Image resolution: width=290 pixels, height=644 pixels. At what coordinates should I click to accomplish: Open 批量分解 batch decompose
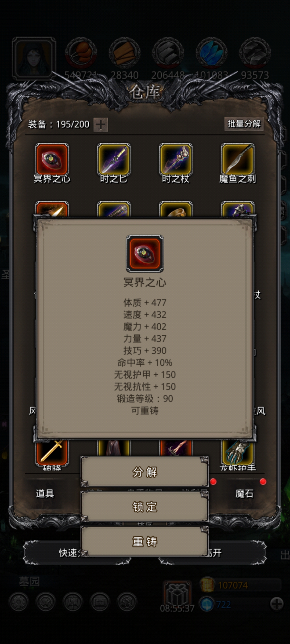tap(244, 124)
